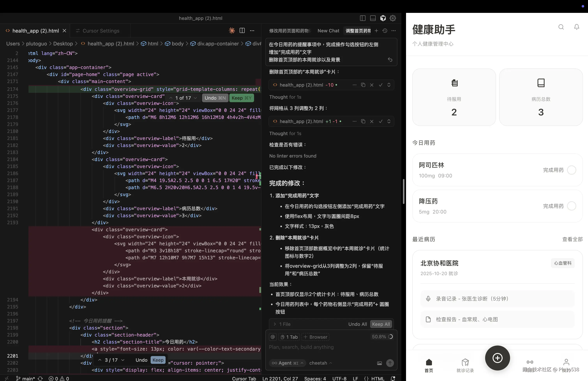Click the notification bell icon in the health app
Image resolution: width=588 pixels, height=381 pixels.
point(577,27)
